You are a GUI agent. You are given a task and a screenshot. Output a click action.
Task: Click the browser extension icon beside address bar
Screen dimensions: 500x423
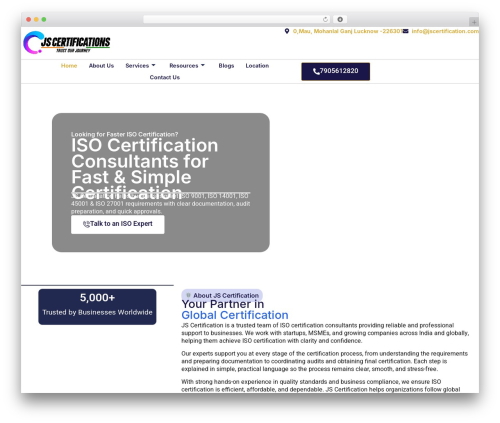pos(340,19)
